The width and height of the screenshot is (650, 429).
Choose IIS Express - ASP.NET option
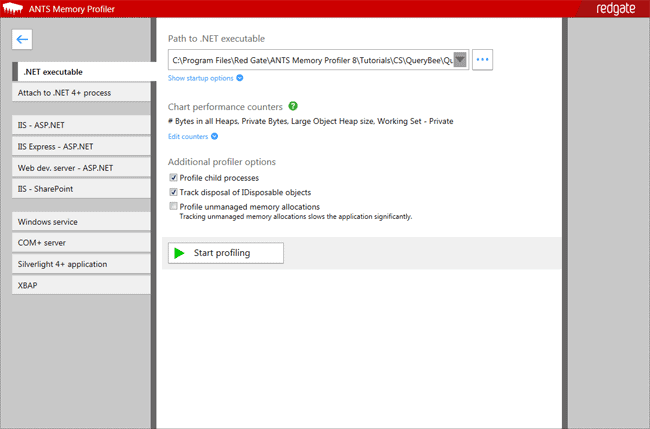(x=81, y=146)
